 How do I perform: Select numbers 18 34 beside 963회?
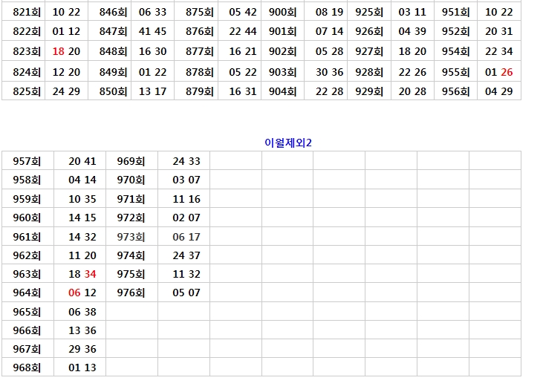coord(82,274)
